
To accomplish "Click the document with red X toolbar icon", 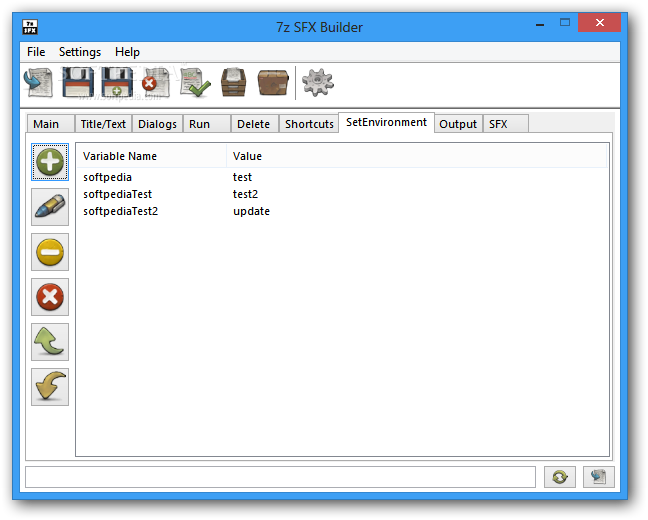I will coord(156,83).
